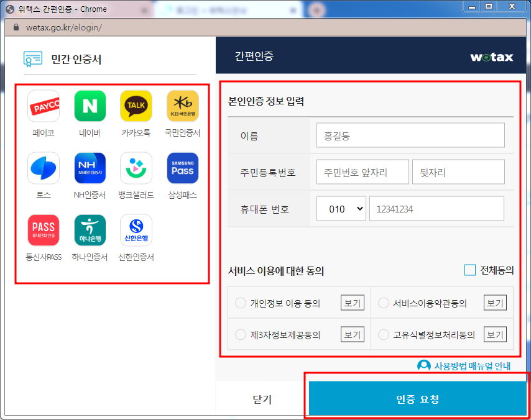Select the PAYCO authentication icon
This screenshot has height=420, width=531.
43,105
